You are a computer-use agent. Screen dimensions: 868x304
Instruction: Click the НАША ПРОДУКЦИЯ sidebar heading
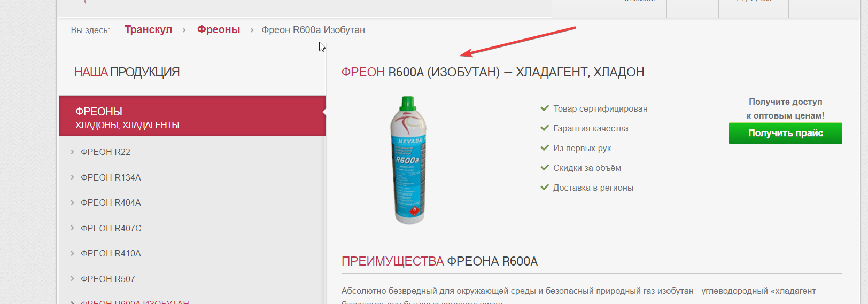[127, 72]
